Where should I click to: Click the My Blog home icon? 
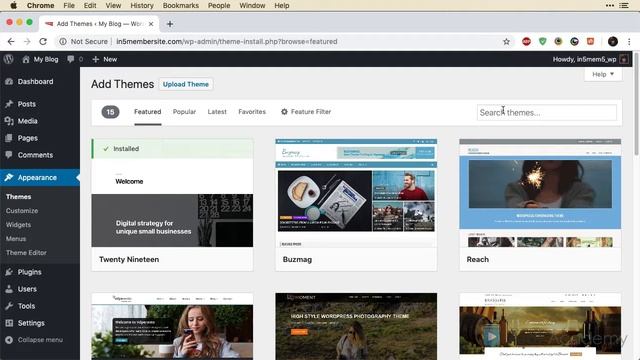26,59
